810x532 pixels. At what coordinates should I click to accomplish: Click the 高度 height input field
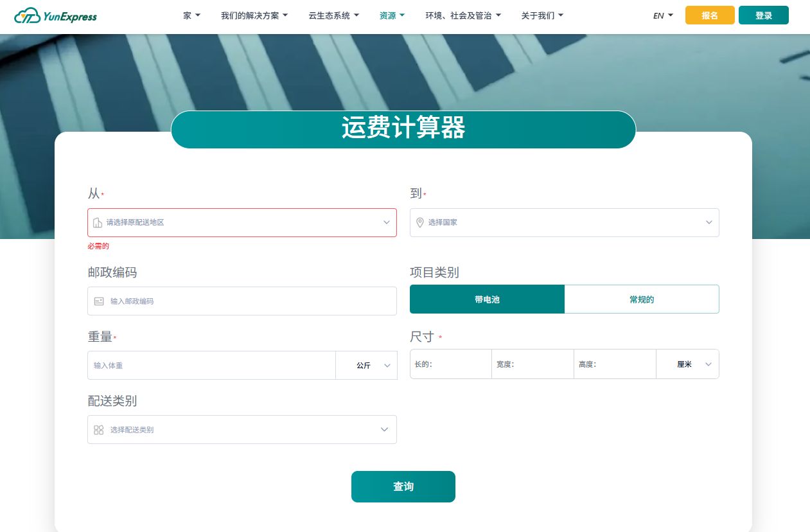point(615,364)
